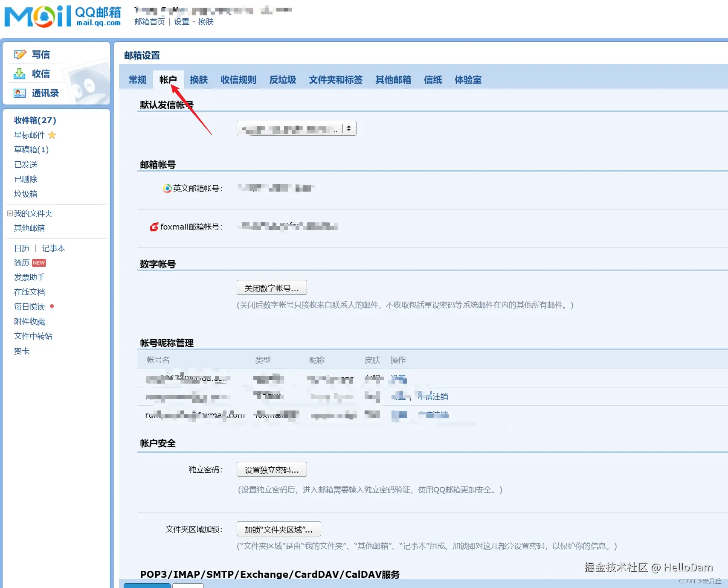This screenshot has width=728, height=588.
Task: Switch to the 体验室 tab
Action: [x=467, y=80]
